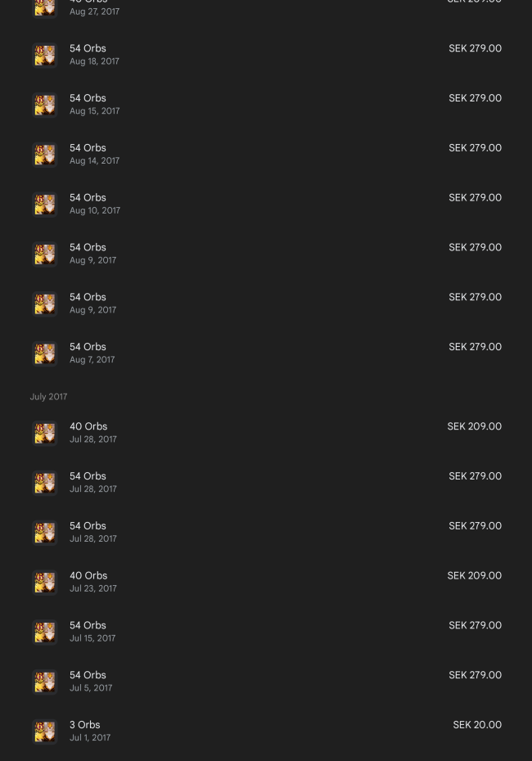Viewport: 532px width, 761px height.
Task: Open the game icon beside Jul 5 purchase
Action: [x=45, y=682]
